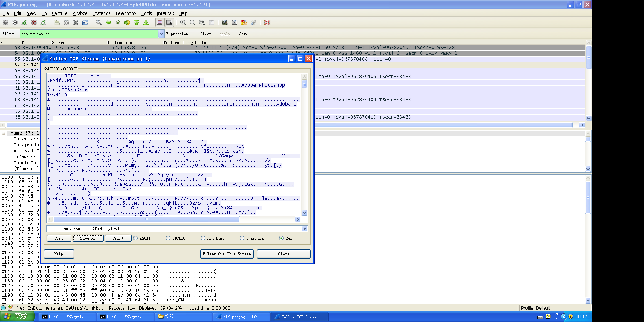Go to a packet by number
The height and width of the screenshot is (322, 644).
pos(127,22)
